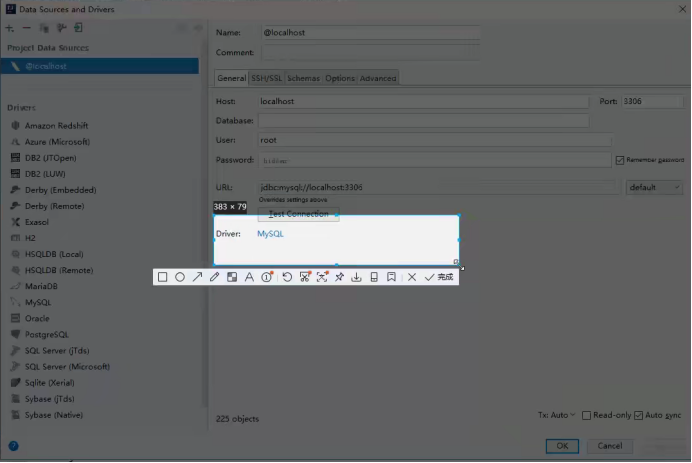Select DB2 (JTOpen) driver
692x463 pixels.
click(50, 158)
